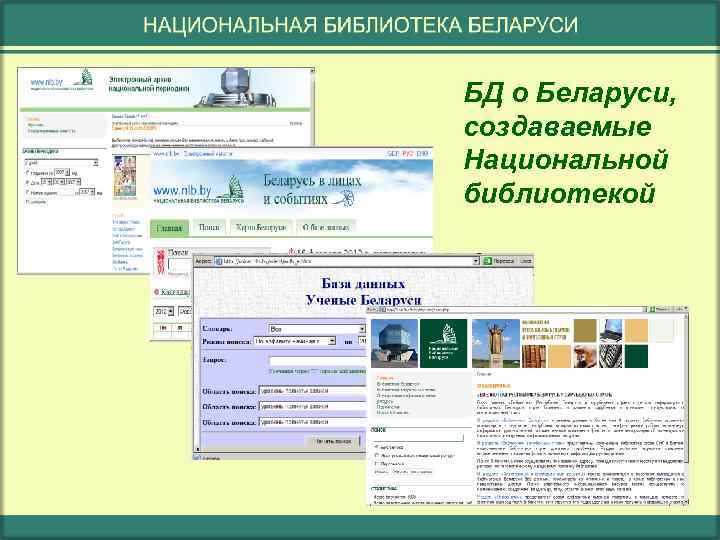The height and width of the screenshot is (540, 720).
Task: Open the magazine cover thumbnail in archive window
Action: coord(125,177)
